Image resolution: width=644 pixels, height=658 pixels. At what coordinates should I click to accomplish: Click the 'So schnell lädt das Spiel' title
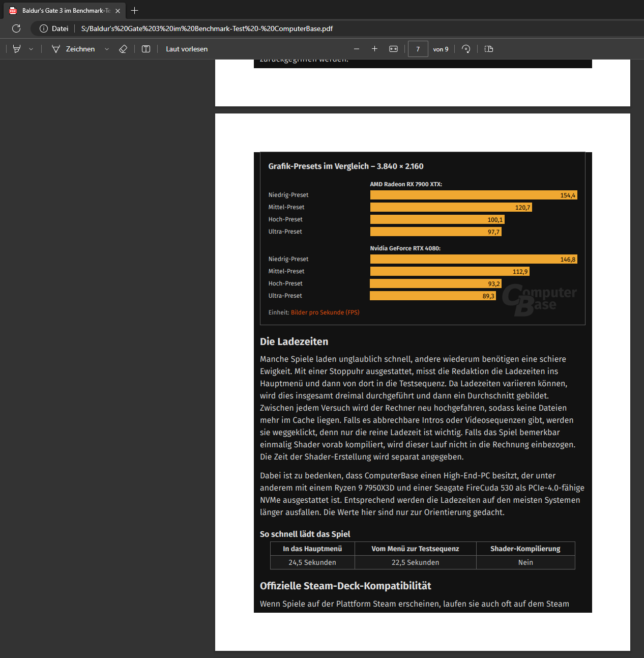coord(305,534)
